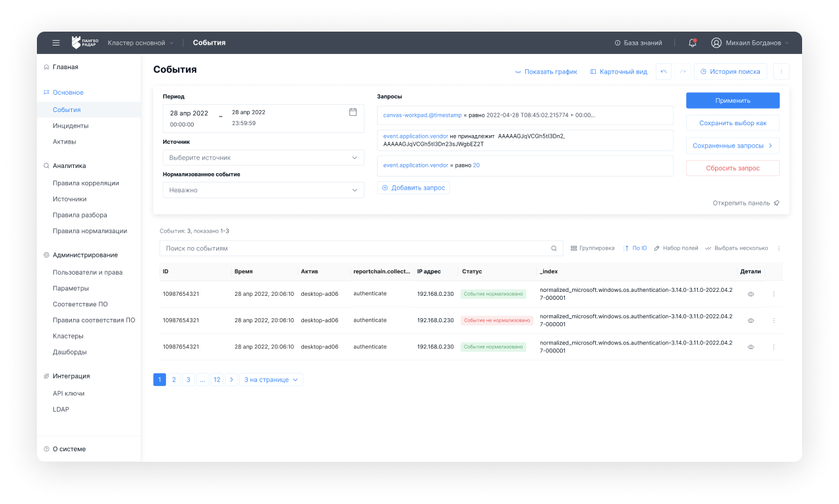
Task: Go to Правила корреляции in sidebar
Action: 86,183
